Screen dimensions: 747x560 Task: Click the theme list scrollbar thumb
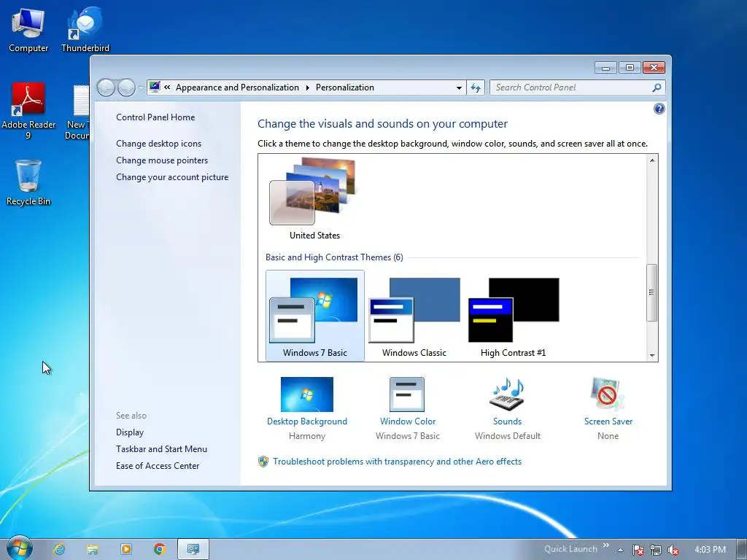[x=651, y=292]
